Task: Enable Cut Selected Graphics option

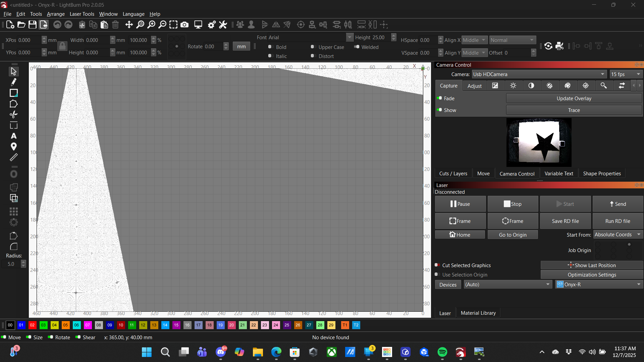Action: [x=437, y=265]
